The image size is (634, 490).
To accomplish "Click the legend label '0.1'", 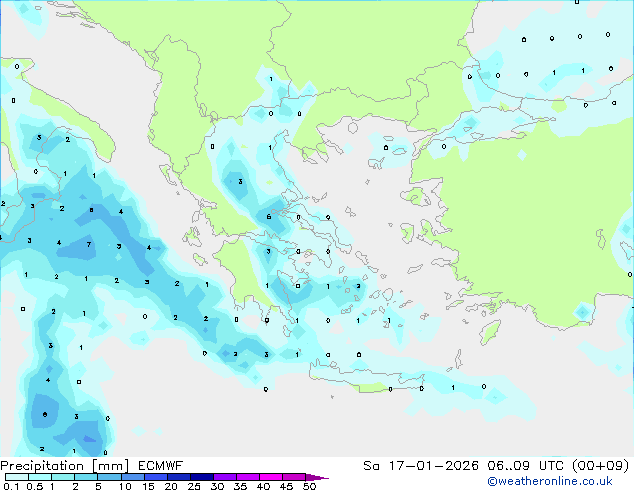I will click(x=11, y=486).
